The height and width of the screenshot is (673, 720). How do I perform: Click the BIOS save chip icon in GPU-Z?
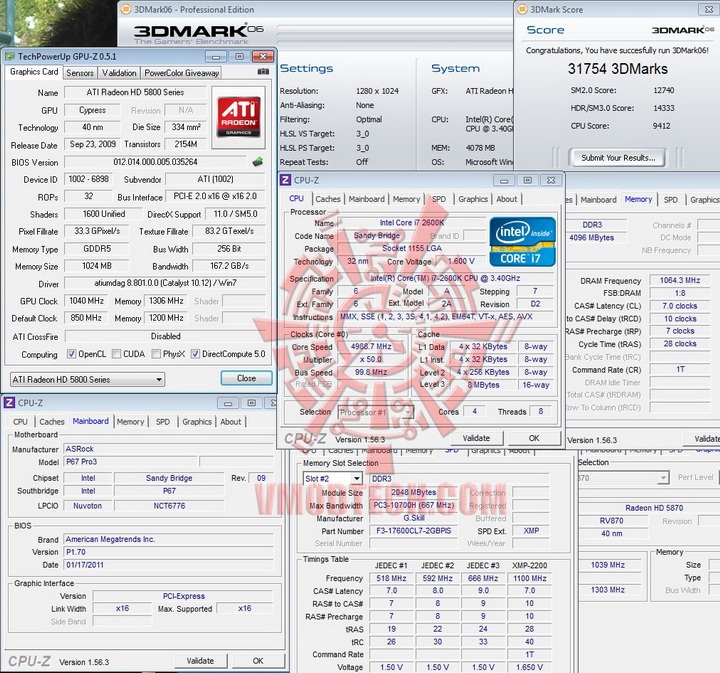click(x=258, y=162)
